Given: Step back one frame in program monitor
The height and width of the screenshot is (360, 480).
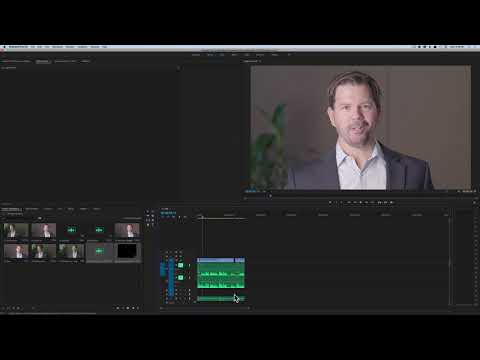Looking at the screenshot, I should tap(355, 202).
